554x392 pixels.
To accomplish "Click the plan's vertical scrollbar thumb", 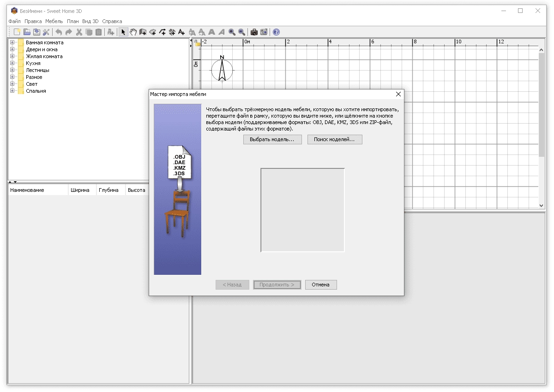I will pyautogui.click(x=542, y=104).
